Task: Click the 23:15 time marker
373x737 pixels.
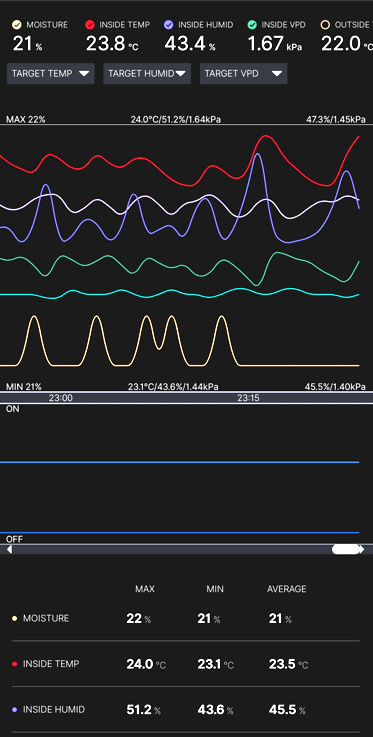Action: click(x=249, y=398)
